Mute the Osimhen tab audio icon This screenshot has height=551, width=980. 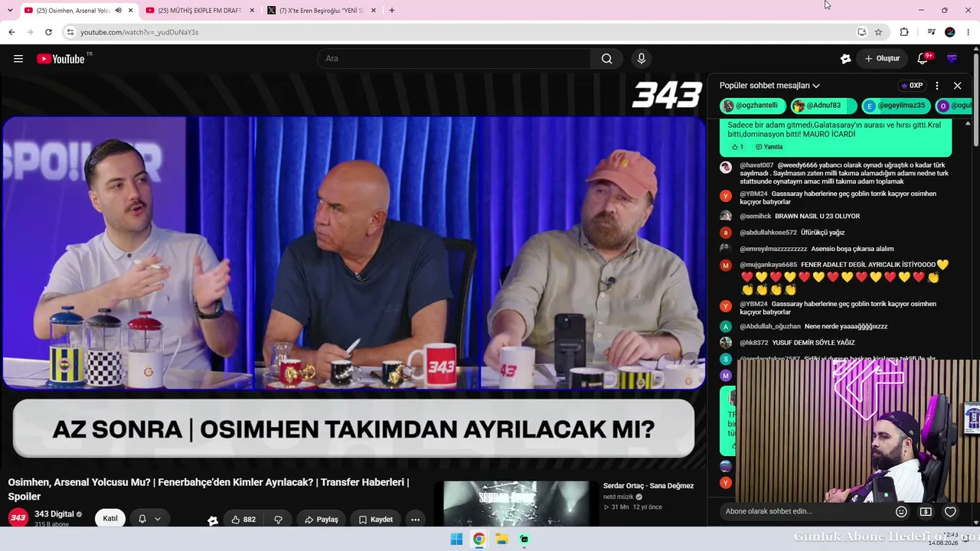pyautogui.click(x=118, y=11)
